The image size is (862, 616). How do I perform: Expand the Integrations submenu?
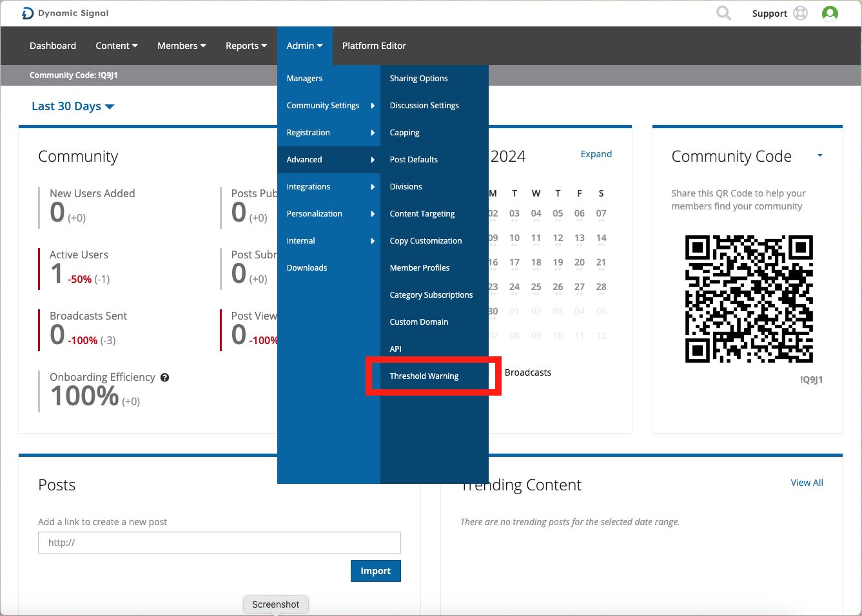pos(329,187)
